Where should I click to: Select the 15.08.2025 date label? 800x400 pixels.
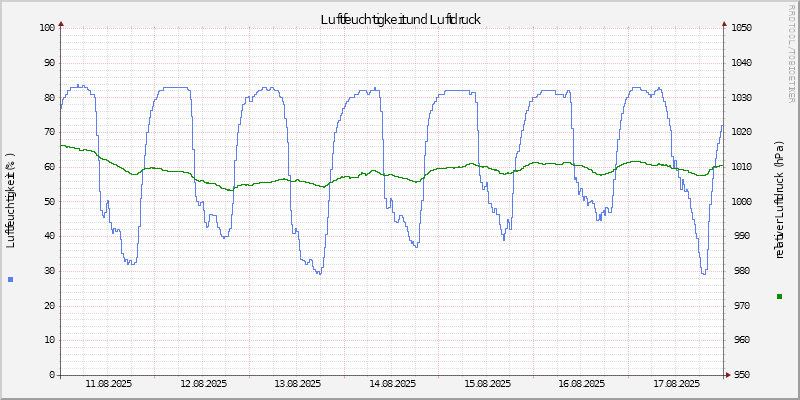(487, 383)
